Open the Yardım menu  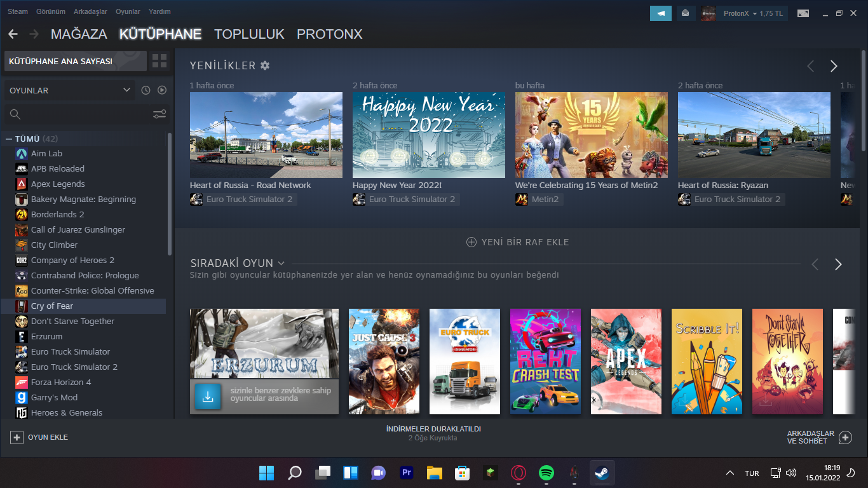tap(159, 11)
